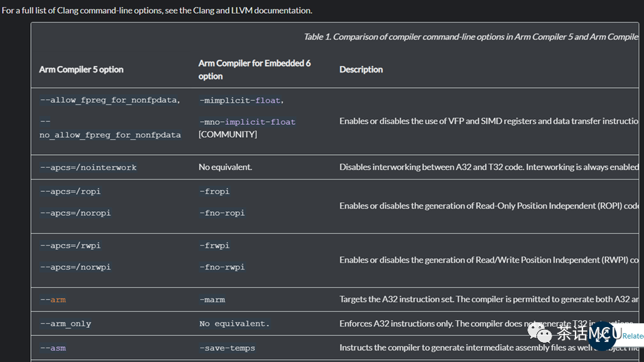Click the --allow_fpreg_for_nonfpdata option text
This screenshot has width=644, height=362.
coord(110,101)
